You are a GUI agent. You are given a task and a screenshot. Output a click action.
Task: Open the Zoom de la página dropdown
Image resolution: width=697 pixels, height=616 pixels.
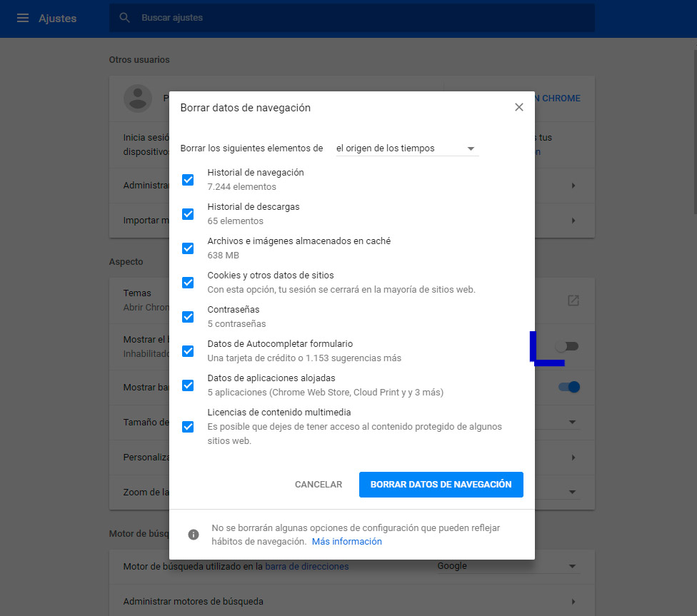(x=572, y=492)
